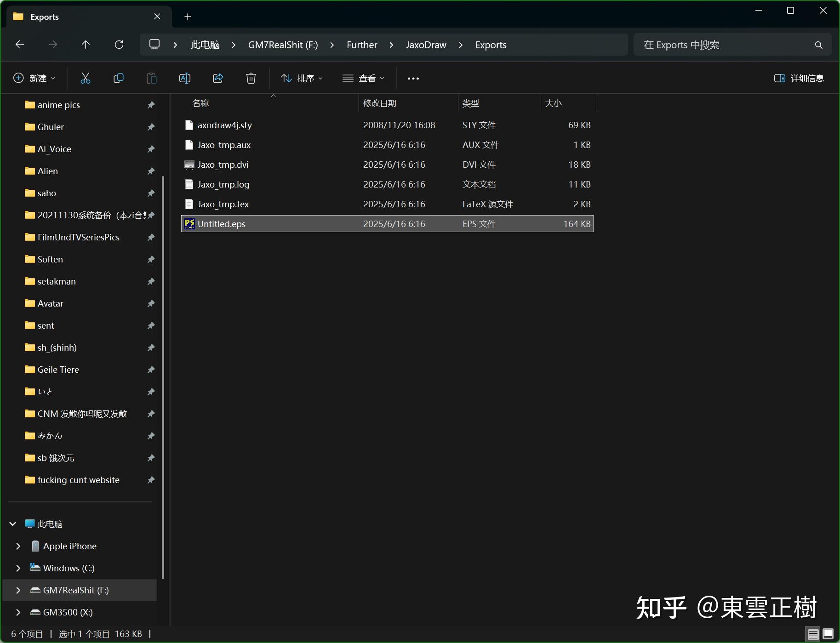Click the Paste clipboard icon

[x=152, y=78]
